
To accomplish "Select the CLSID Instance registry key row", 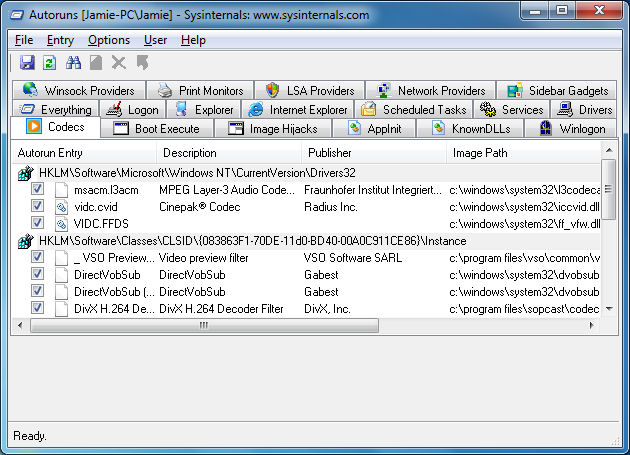I will click(x=307, y=241).
